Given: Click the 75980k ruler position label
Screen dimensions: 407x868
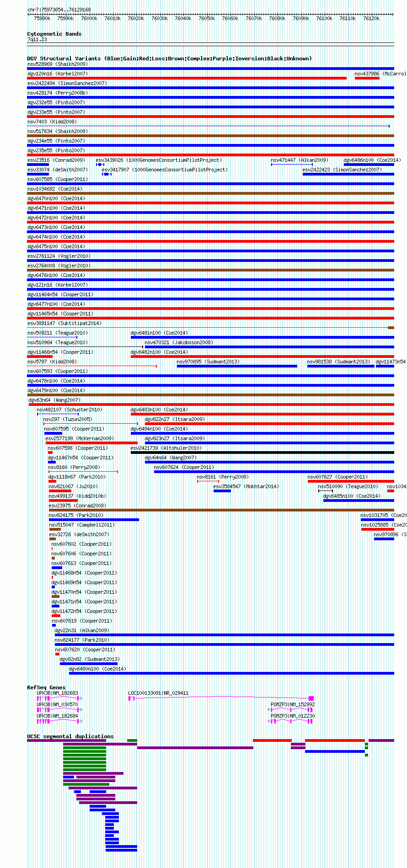Looking at the screenshot, I should click(x=42, y=18).
